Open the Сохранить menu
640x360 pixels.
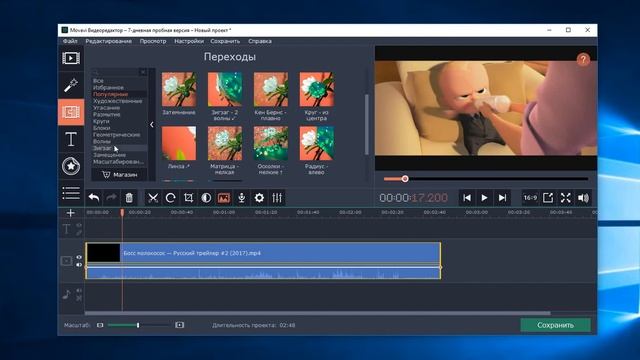click(225, 41)
